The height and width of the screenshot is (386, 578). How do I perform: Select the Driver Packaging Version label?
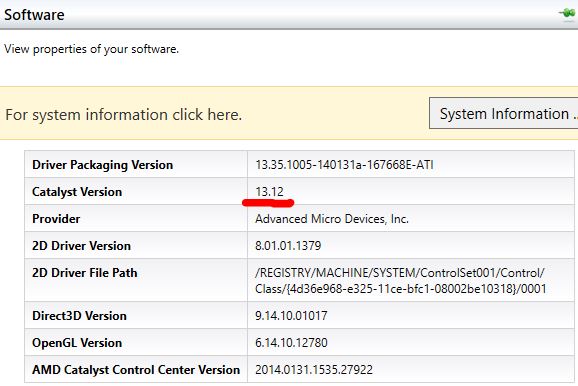102,165
